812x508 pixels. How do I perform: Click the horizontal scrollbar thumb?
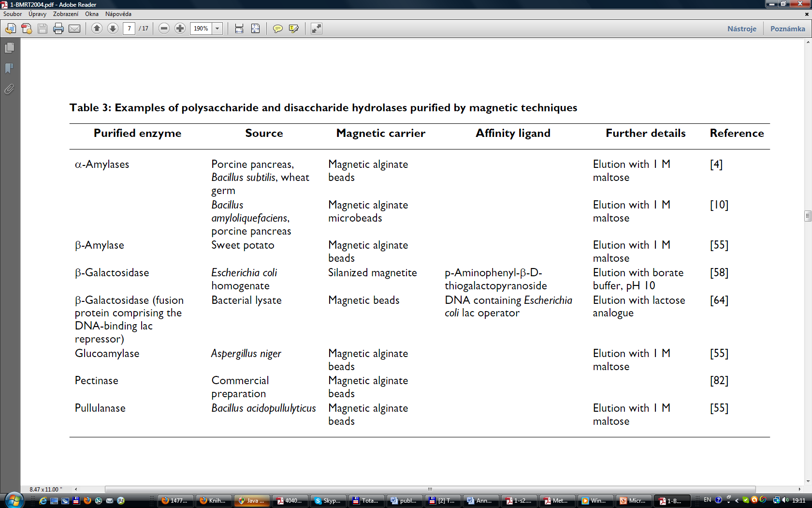[x=430, y=489]
